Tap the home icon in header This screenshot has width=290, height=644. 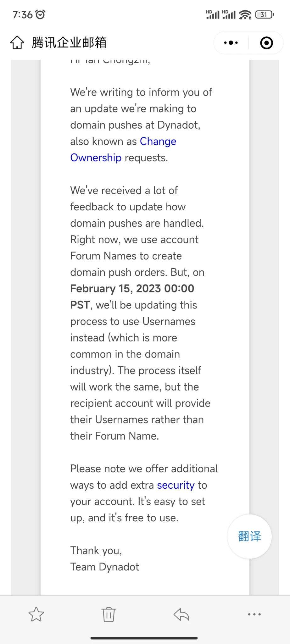[17, 42]
